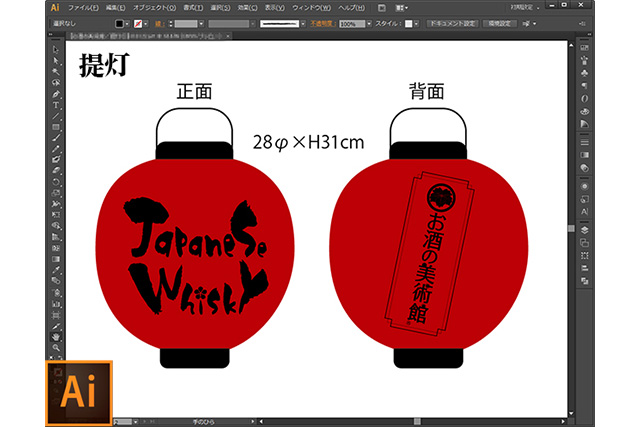Screen dimensions: 640x427
Task: Select the Rotate tool
Action: (56, 182)
